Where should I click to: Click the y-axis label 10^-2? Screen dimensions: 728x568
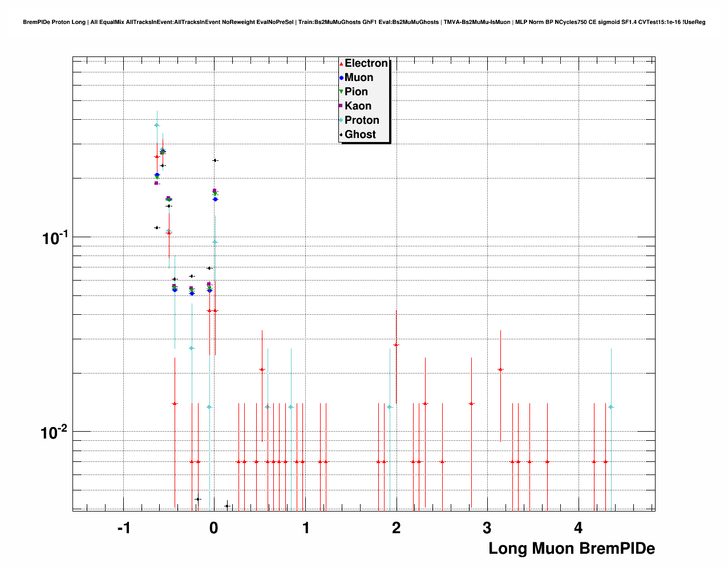tap(55, 432)
